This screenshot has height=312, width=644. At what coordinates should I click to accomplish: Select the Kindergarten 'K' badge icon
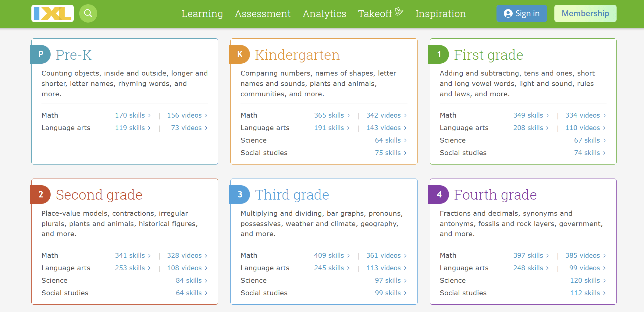tap(239, 55)
